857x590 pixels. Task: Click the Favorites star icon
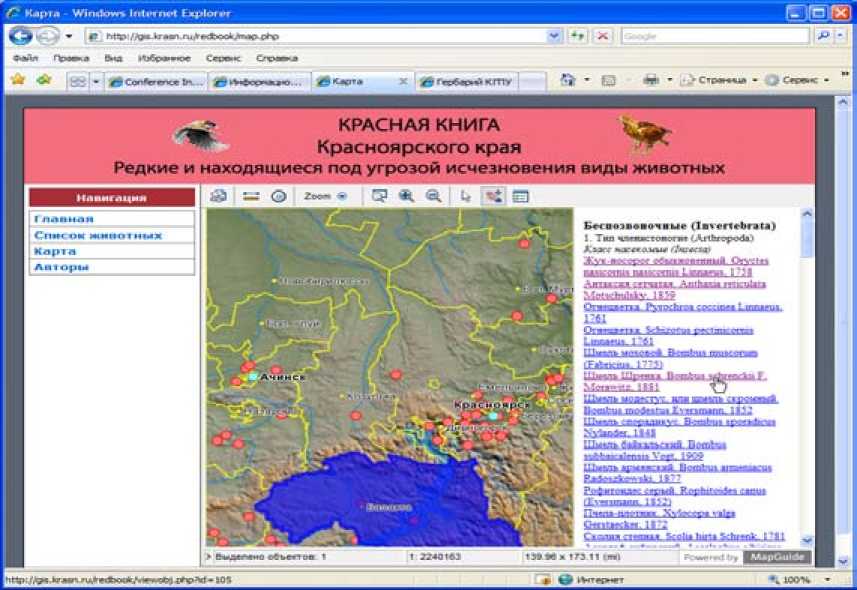[x=18, y=80]
